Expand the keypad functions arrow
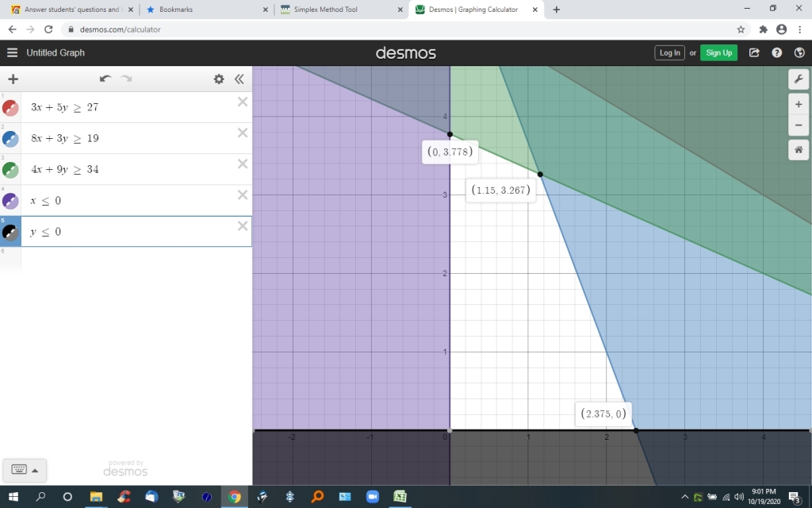 point(35,470)
